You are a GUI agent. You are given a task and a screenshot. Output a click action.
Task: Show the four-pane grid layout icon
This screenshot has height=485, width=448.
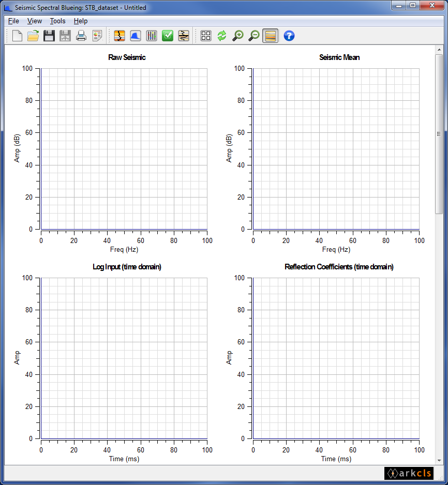pos(206,36)
